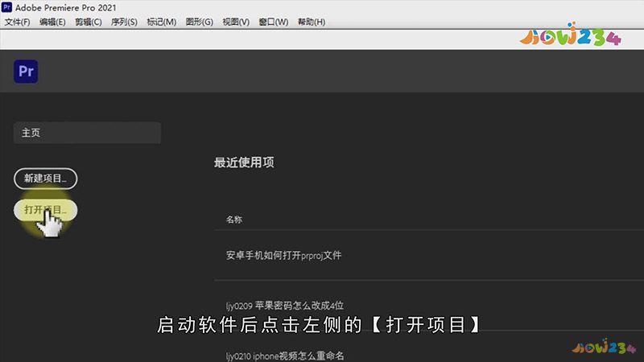The height and width of the screenshot is (362, 644).
Task: Open the 图形(G) menu
Action: 199,22
